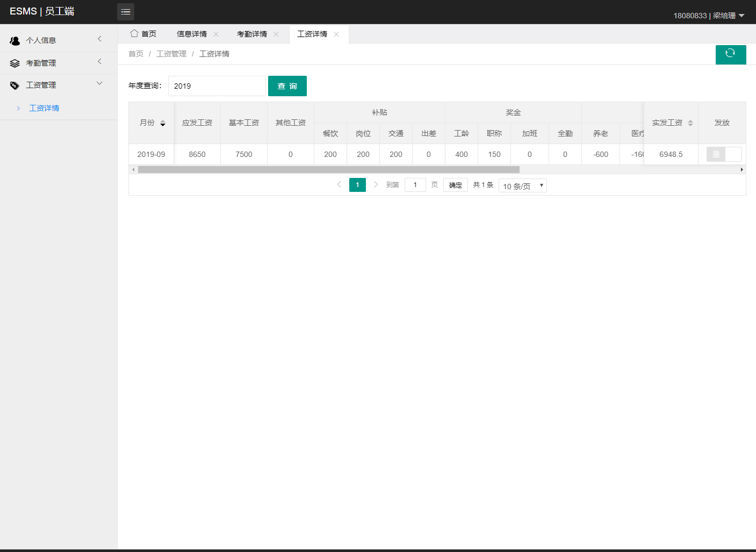Screen dimensions: 756x552
Task: Switch to the 考勤详情 tab
Action: [253, 33]
